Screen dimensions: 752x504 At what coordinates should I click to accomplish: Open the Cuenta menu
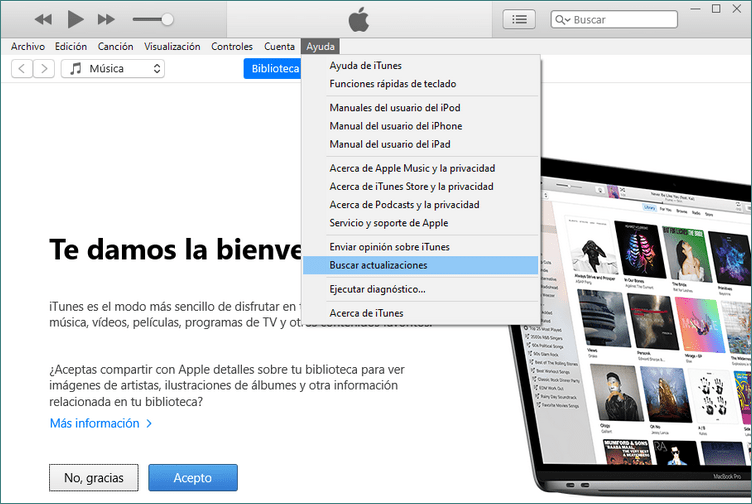(x=279, y=47)
